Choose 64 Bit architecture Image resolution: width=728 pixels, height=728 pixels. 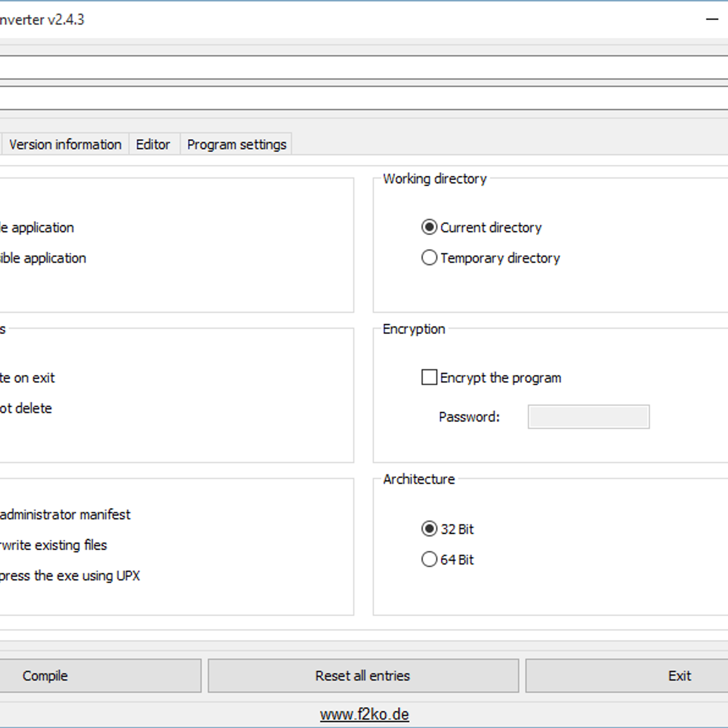[447, 559]
